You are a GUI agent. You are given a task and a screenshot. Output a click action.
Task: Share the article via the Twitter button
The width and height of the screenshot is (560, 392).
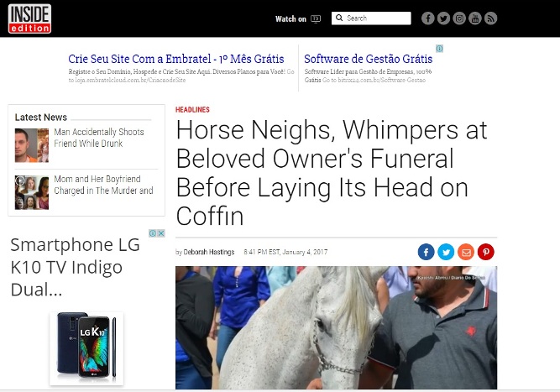click(446, 252)
